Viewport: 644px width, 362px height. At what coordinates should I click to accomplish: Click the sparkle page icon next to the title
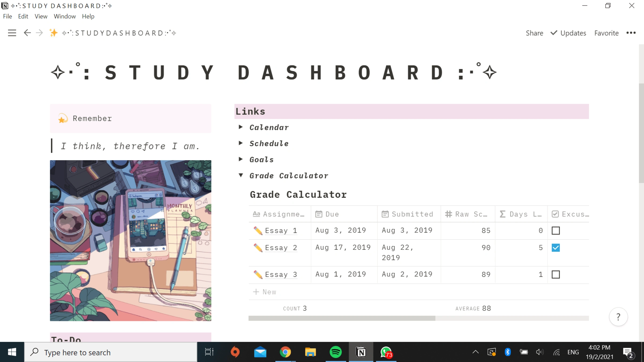pos(54,33)
